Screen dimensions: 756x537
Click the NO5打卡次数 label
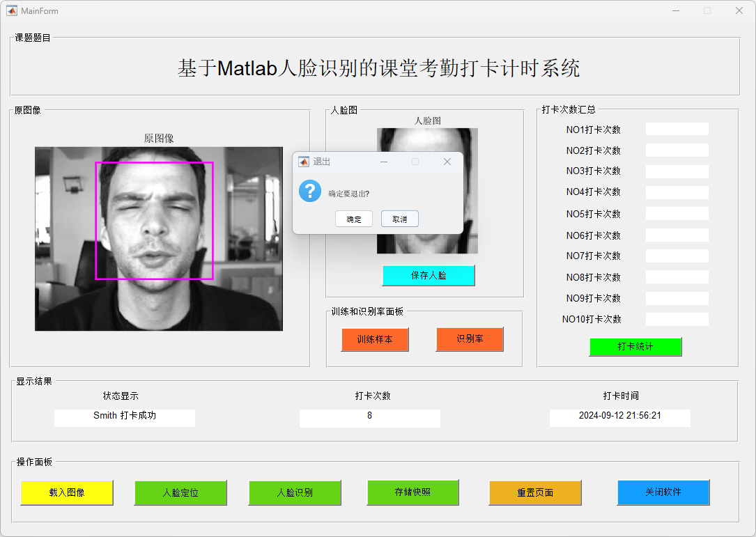(593, 214)
